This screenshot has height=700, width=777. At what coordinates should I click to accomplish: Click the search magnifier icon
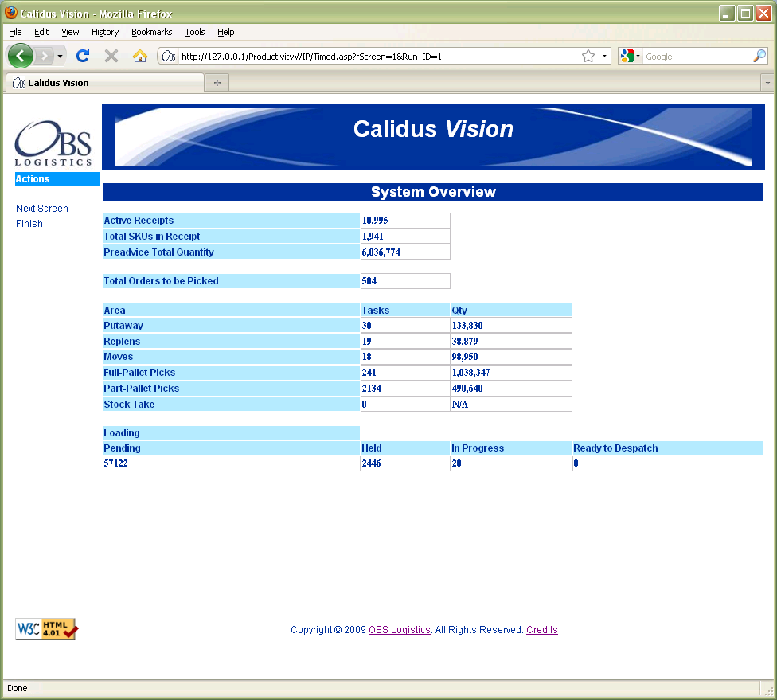759,56
